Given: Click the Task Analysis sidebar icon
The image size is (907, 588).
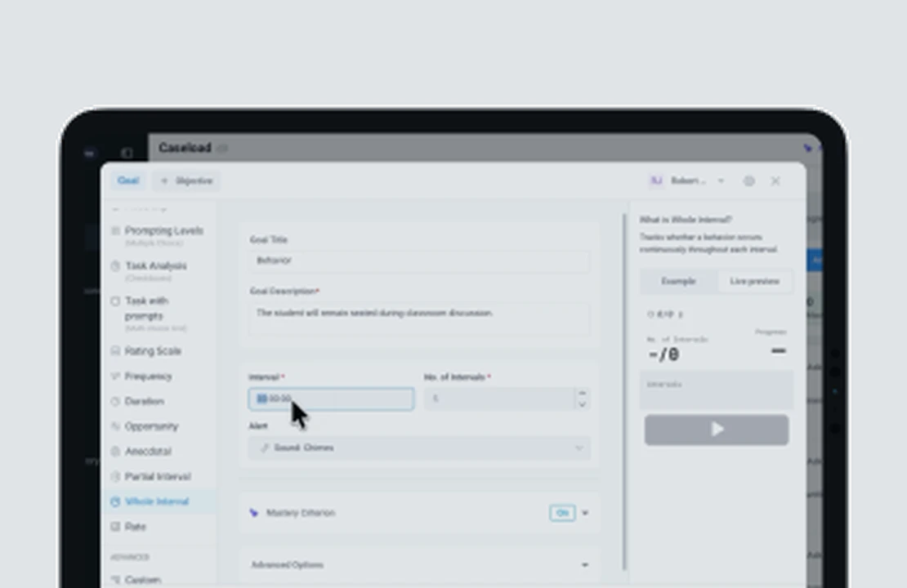Looking at the screenshot, I should (x=116, y=266).
